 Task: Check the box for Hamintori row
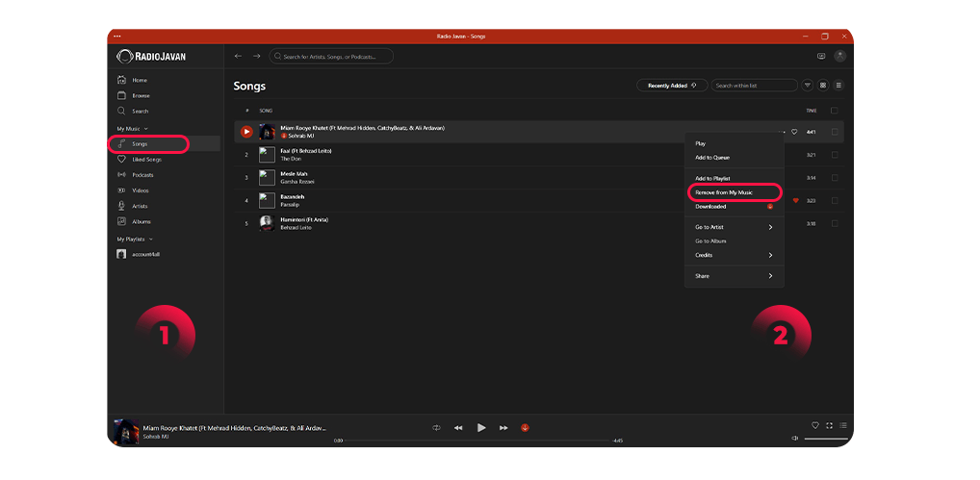[x=835, y=223]
